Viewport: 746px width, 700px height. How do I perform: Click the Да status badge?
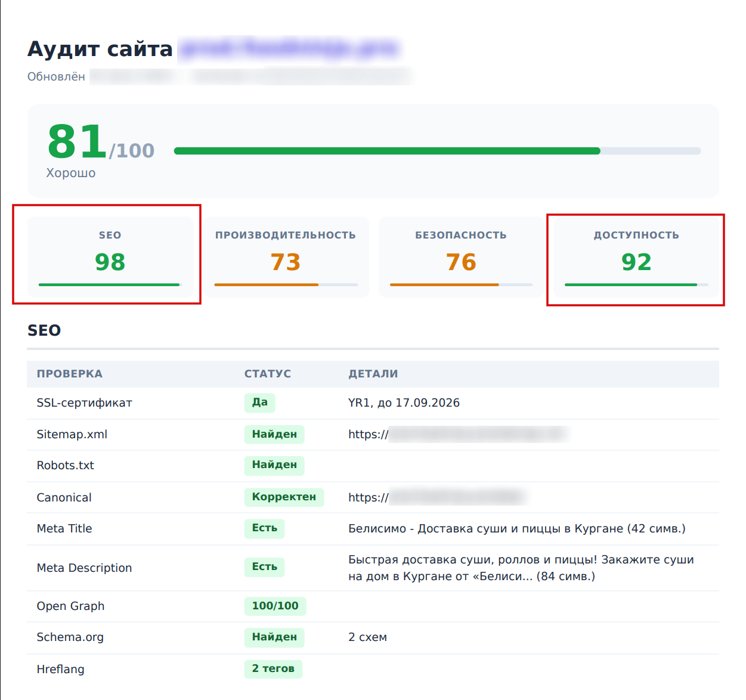point(259,402)
